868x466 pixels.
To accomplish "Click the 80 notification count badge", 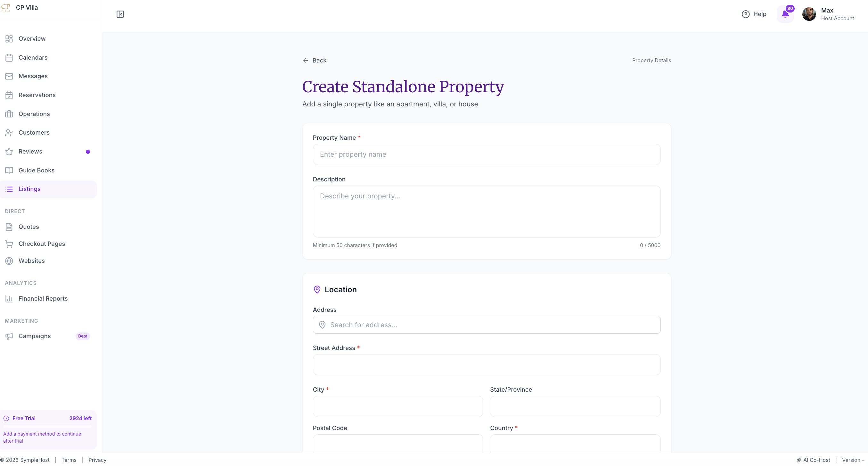I will 790,8.
